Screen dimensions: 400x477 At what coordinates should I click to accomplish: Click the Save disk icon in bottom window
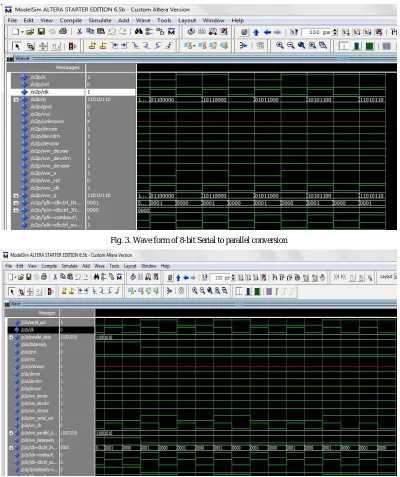(29, 277)
